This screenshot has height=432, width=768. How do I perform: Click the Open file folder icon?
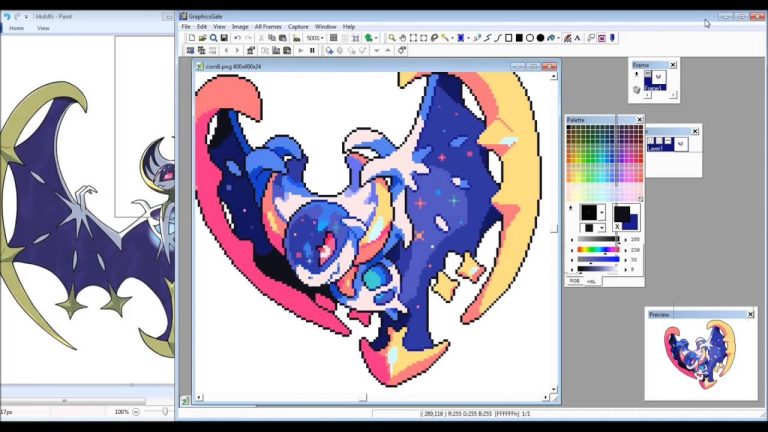point(202,38)
